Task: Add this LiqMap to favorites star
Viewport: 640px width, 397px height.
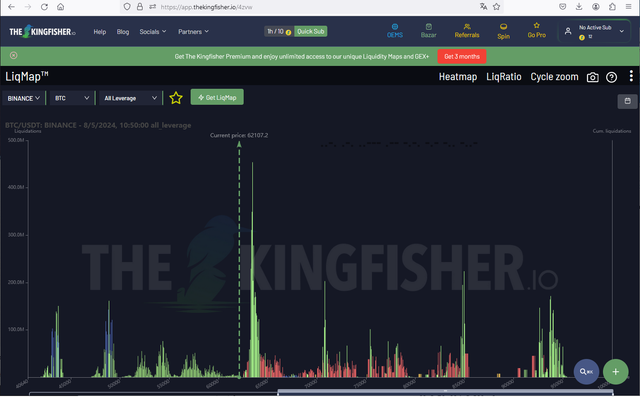Action: pos(176,98)
